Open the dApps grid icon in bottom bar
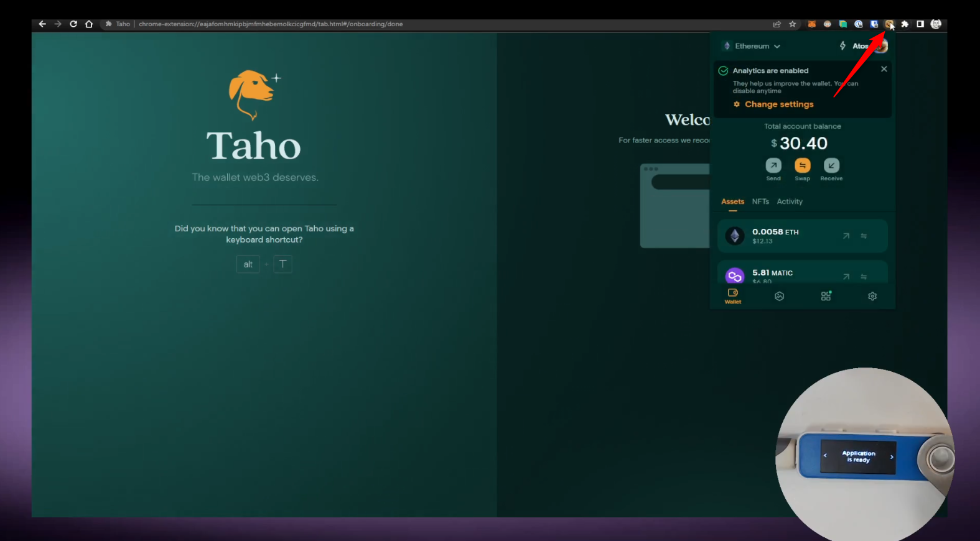Viewport: 980px width, 541px height. [x=826, y=297]
